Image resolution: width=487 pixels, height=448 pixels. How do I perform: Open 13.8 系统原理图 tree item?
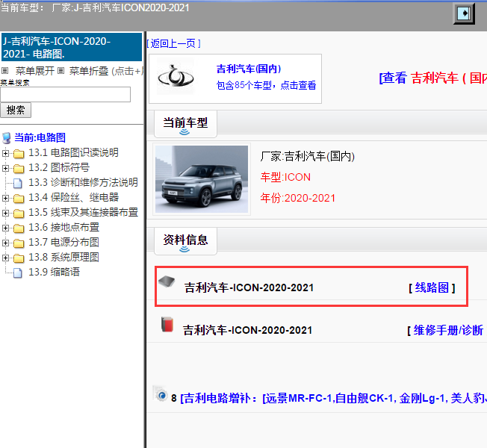pos(64,257)
